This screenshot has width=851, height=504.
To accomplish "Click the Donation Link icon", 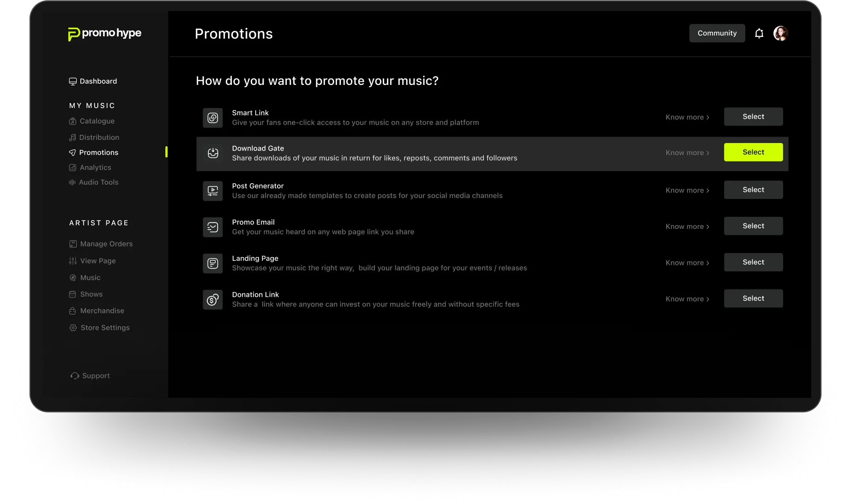I will (x=213, y=300).
